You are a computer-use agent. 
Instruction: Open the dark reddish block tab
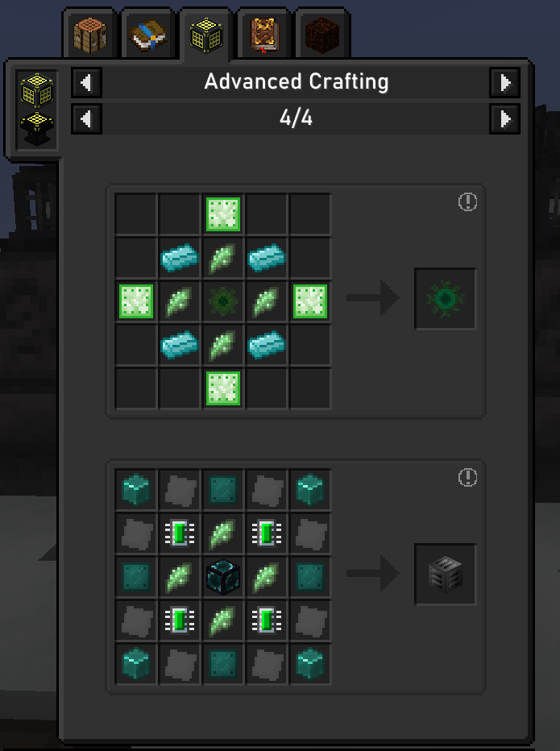click(x=322, y=34)
